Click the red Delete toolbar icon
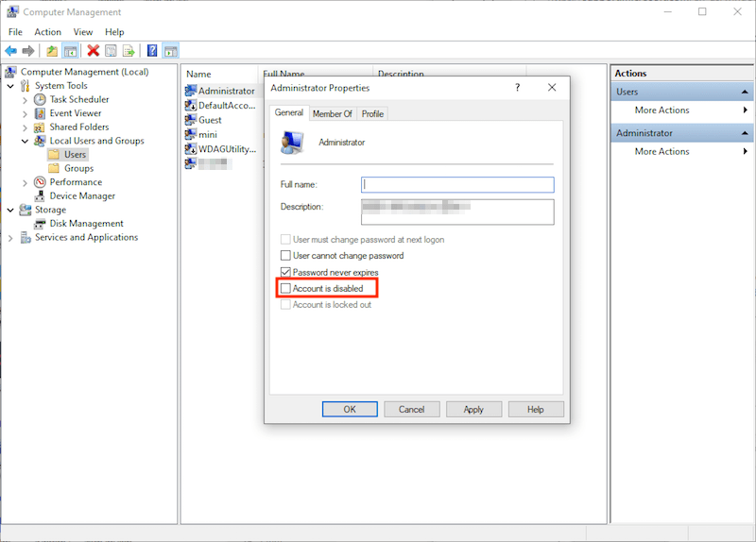The image size is (756, 542). pos(93,51)
